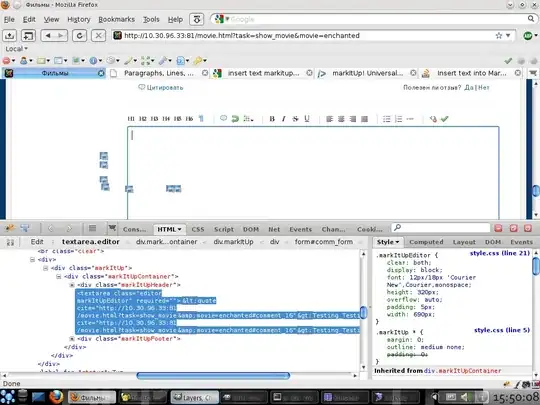The image size is (540, 405).
Task: Insert H1 heading from editor toolbar
Action: tap(131, 119)
